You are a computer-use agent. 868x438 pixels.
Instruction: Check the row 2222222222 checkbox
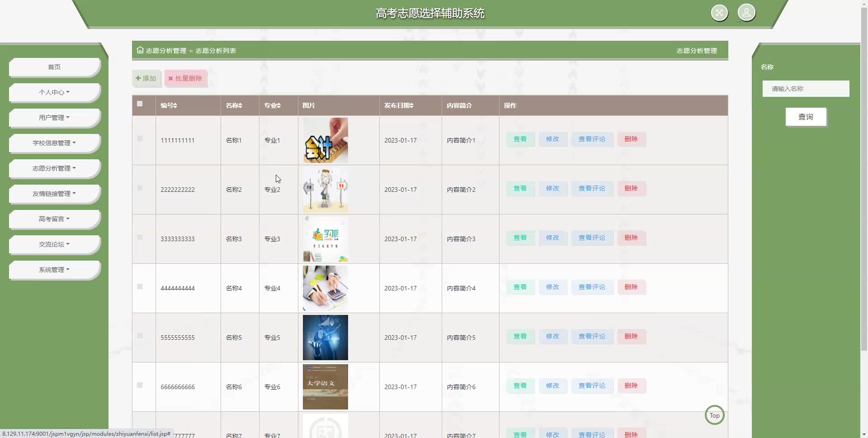pos(140,188)
